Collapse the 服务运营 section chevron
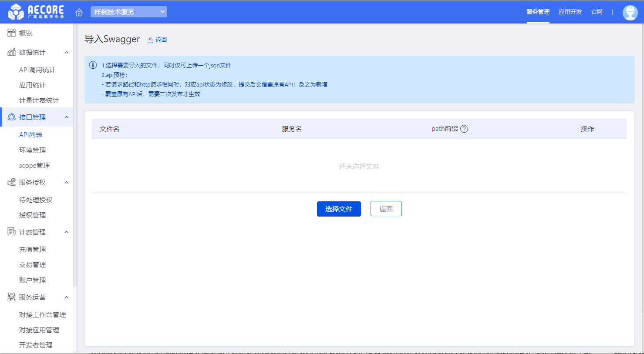Image resolution: width=644 pixels, height=354 pixels. (x=67, y=297)
